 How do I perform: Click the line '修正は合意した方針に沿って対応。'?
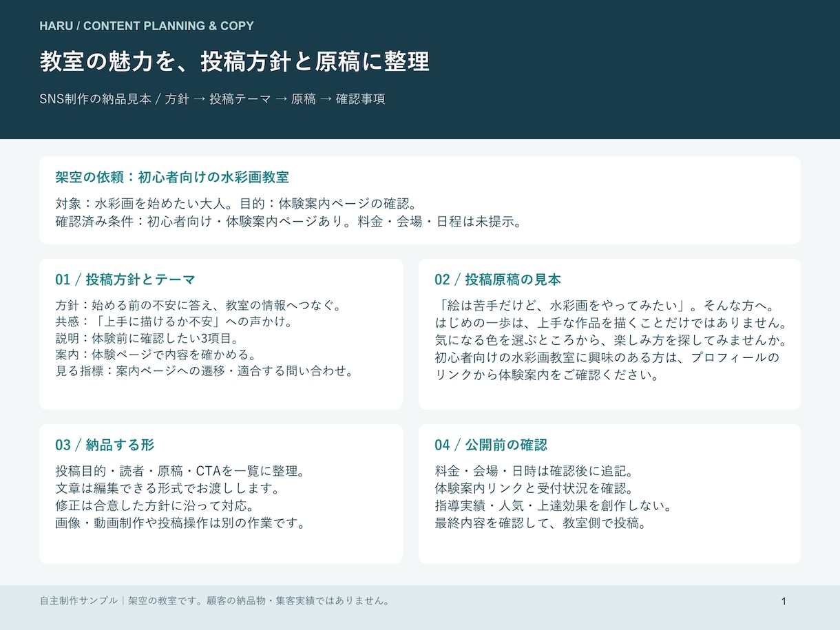154,506
